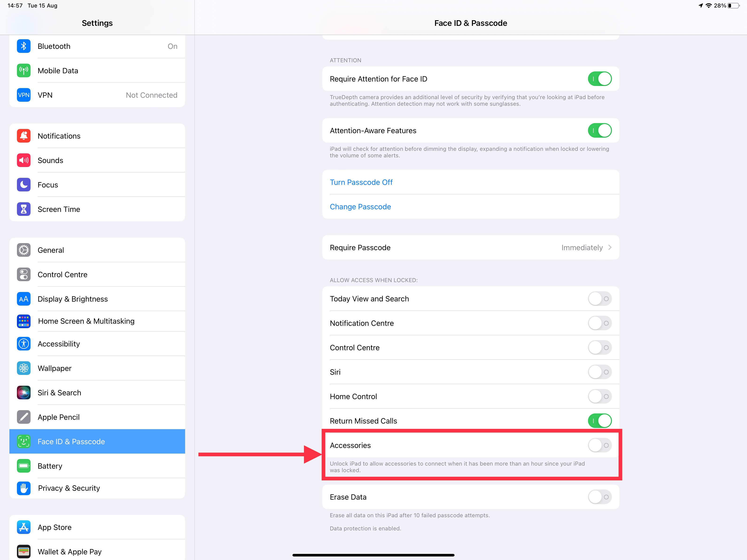Tap the Wallpaper flower icon
Screen dimensions: 747x560
24,368
